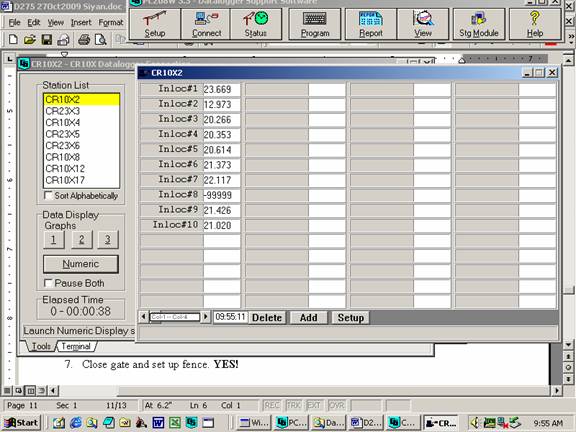Click Internet Explorer quick launch icon
Image resolution: width=576 pixels, height=432 pixels.
(76, 423)
